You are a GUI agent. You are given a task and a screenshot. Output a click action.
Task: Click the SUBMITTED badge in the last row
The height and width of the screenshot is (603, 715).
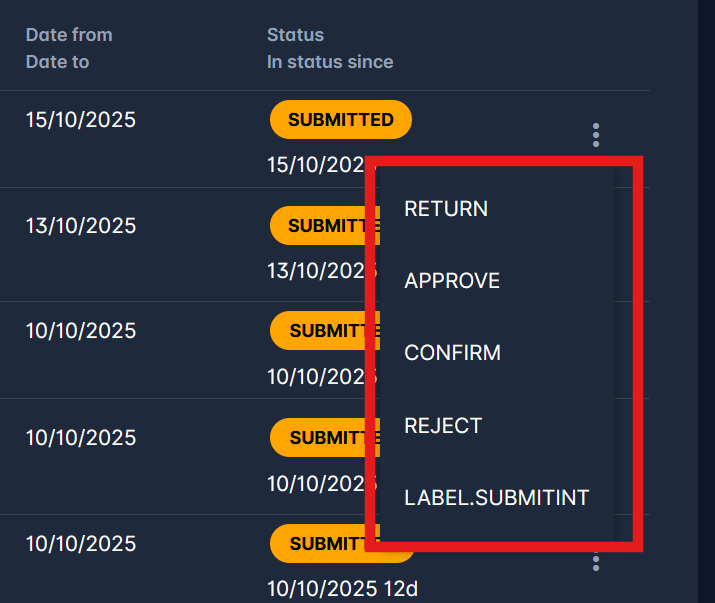point(324,544)
